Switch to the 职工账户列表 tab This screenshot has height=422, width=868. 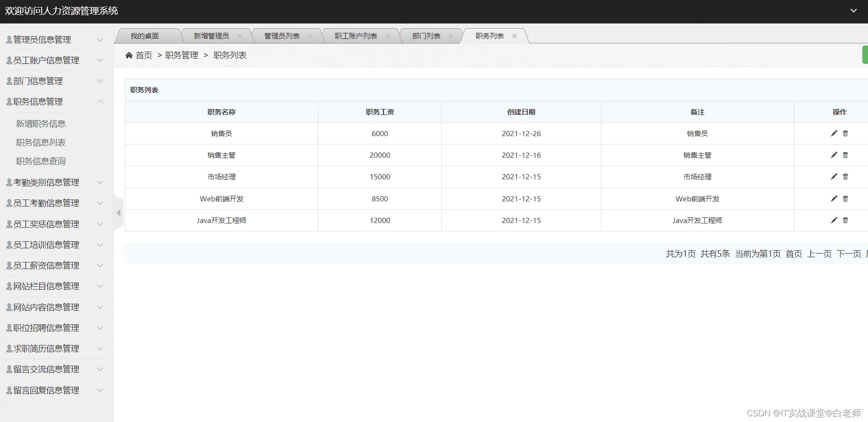[356, 36]
